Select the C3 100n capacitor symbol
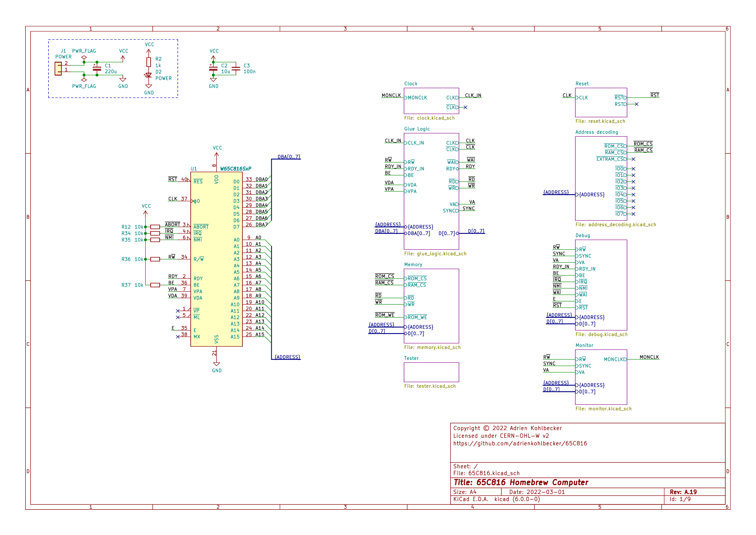756x535 pixels. (x=236, y=68)
